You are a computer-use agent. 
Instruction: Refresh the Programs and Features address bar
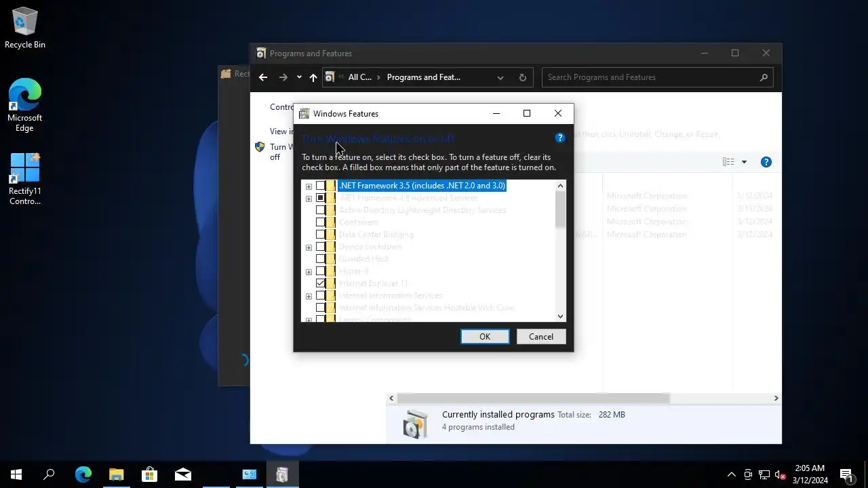tap(522, 77)
